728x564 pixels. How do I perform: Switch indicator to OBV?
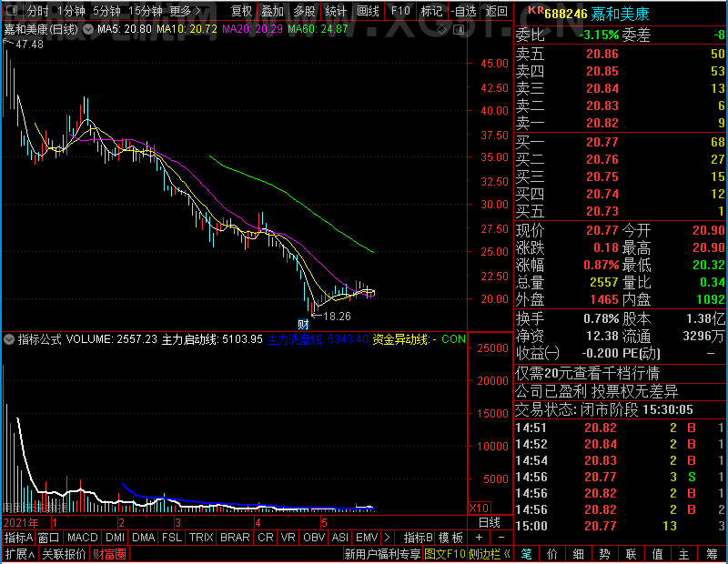314,538
